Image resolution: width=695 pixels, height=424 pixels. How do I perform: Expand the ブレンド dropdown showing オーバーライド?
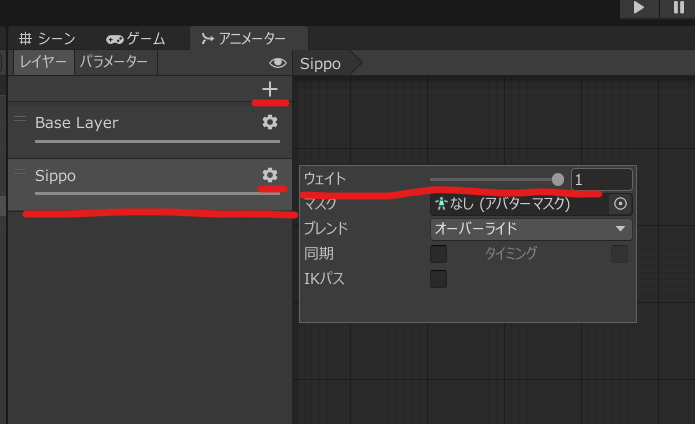pyautogui.click(x=530, y=229)
